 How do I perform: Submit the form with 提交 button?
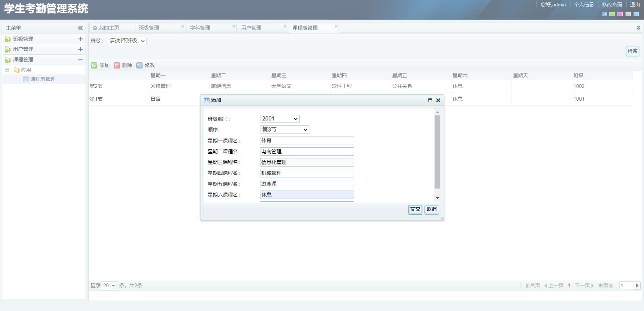(x=415, y=209)
